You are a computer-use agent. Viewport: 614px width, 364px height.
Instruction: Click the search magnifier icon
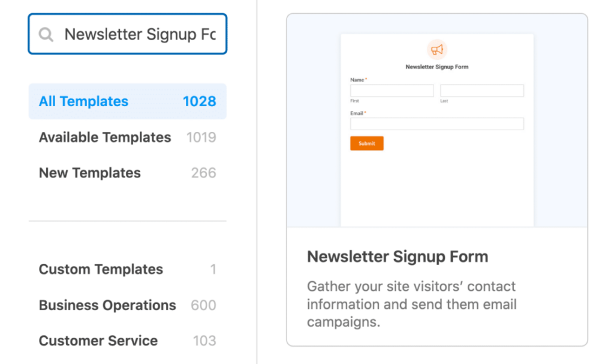click(x=46, y=34)
